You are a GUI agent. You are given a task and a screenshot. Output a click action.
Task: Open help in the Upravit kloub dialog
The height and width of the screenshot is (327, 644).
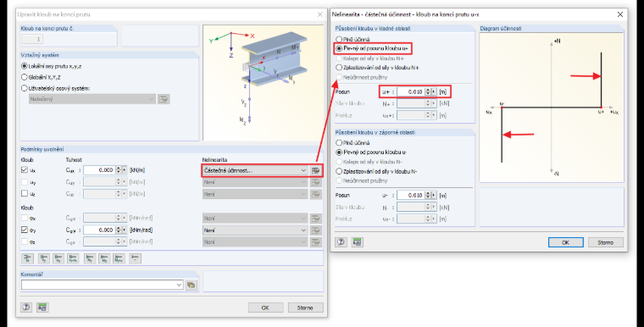(x=26, y=307)
